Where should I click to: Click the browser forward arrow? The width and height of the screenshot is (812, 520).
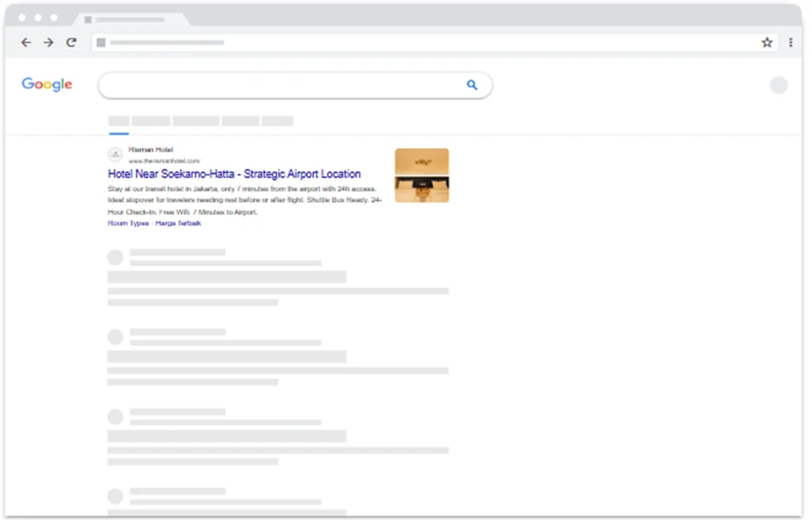click(x=48, y=43)
